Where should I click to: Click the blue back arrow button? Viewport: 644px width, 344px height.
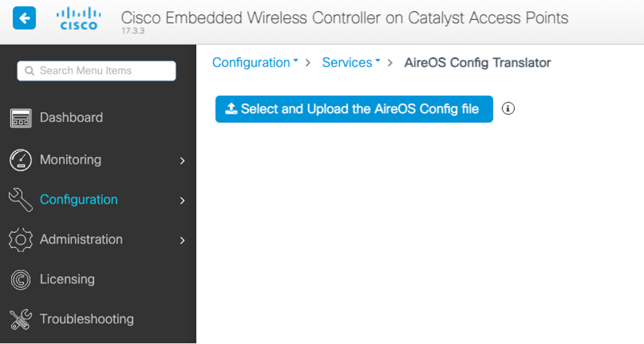pos(25,19)
